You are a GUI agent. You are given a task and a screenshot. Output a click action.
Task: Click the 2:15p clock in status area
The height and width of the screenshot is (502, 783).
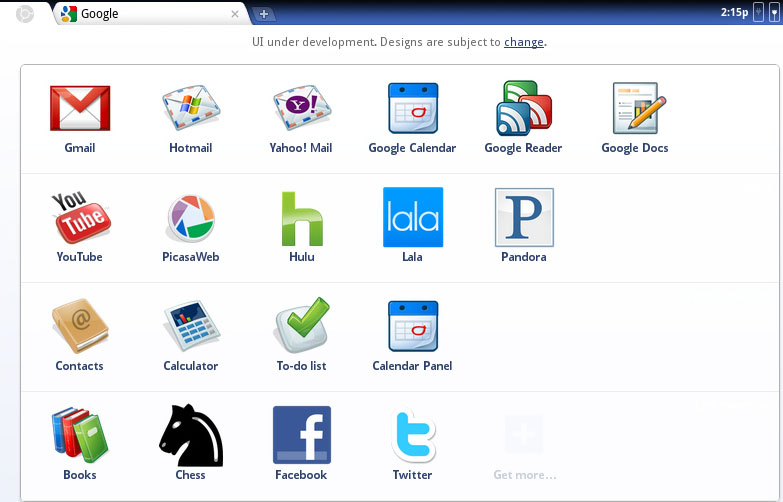click(733, 13)
